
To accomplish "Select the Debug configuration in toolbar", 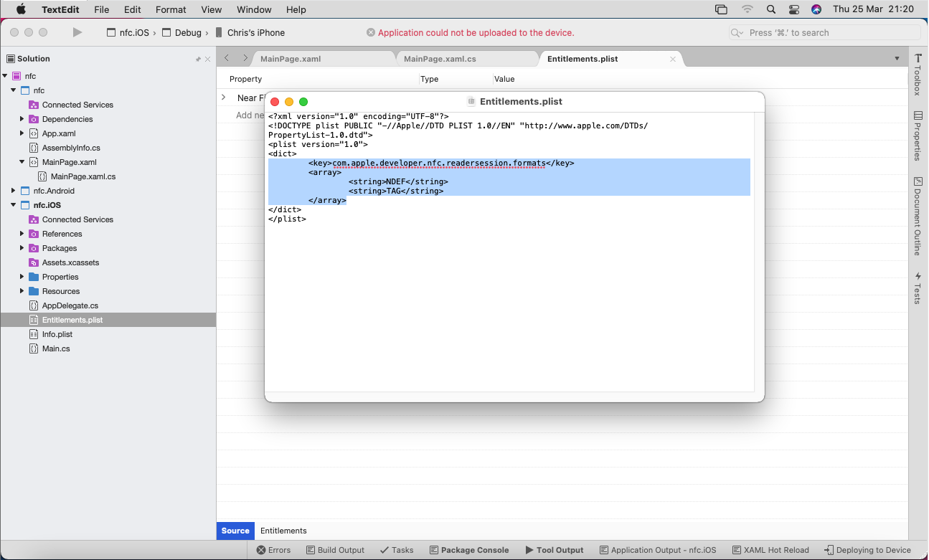I will point(181,32).
